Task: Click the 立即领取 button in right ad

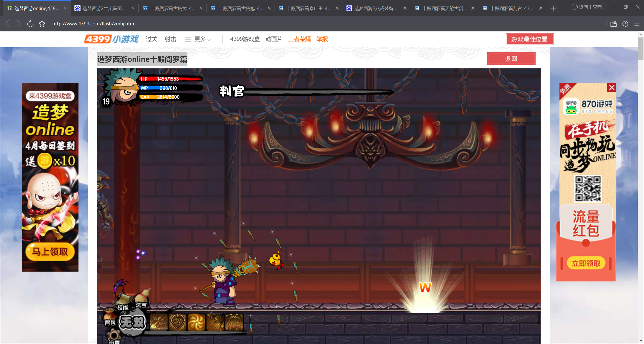Action: [586, 263]
